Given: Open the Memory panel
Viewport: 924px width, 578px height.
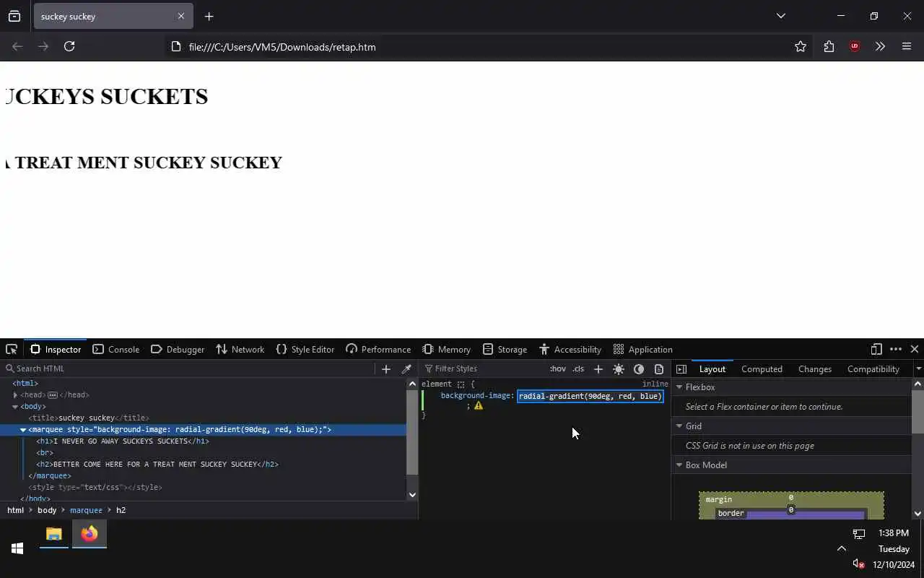Looking at the screenshot, I should [x=447, y=349].
